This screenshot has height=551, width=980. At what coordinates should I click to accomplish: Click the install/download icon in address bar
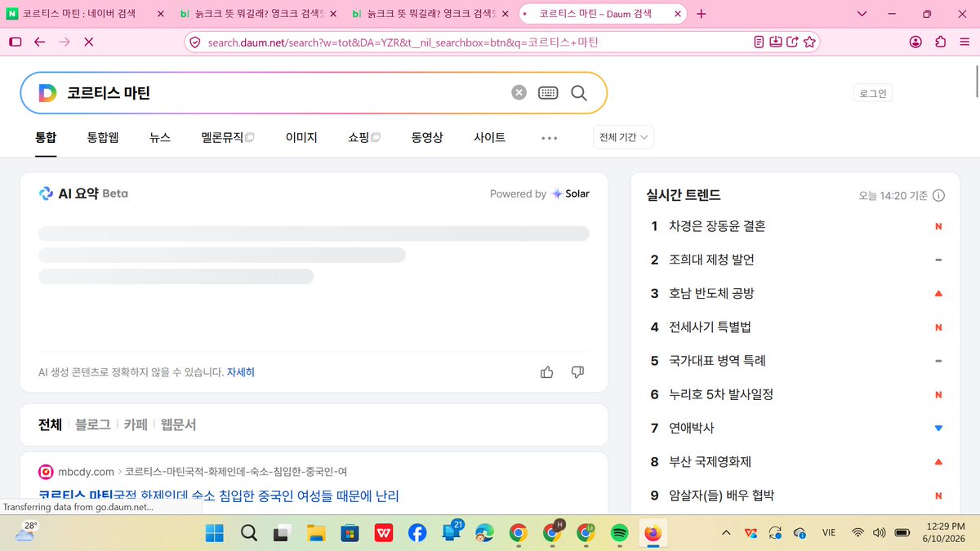776,42
